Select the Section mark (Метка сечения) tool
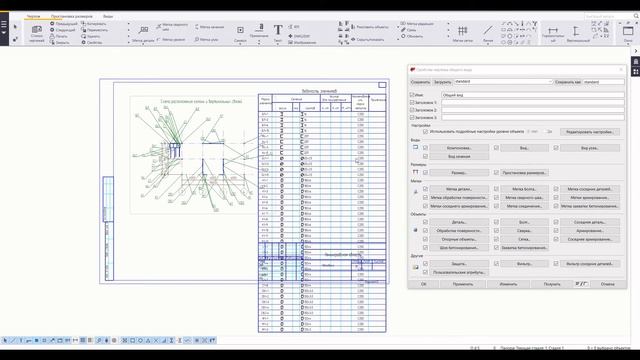The image size is (640, 360). click(x=209, y=27)
